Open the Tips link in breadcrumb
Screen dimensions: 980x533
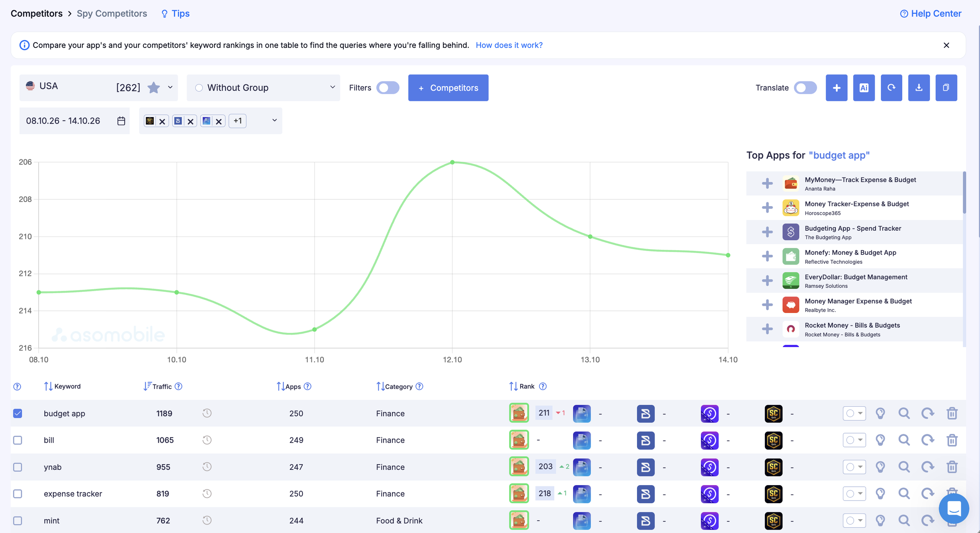click(175, 13)
